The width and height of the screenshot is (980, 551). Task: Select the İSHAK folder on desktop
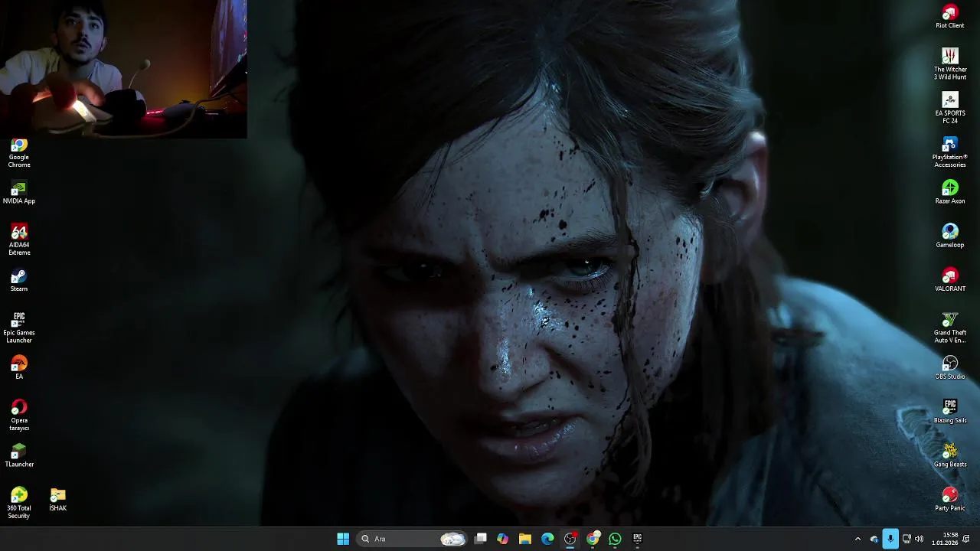57,500
